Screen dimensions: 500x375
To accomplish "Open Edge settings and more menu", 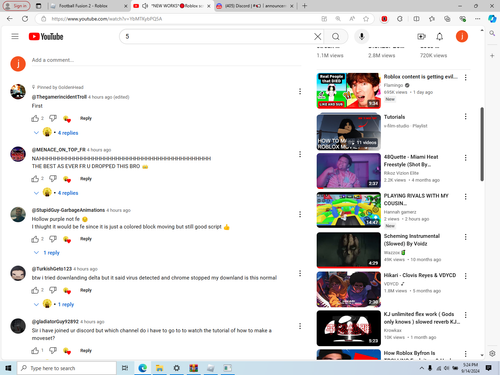I will [x=478, y=19].
